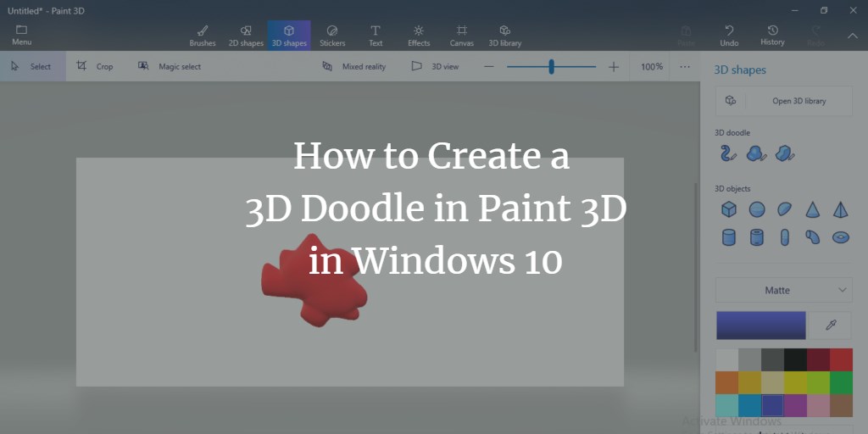The width and height of the screenshot is (868, 434).
Task: Choose the dark grey color swatch
Action: 772,359
